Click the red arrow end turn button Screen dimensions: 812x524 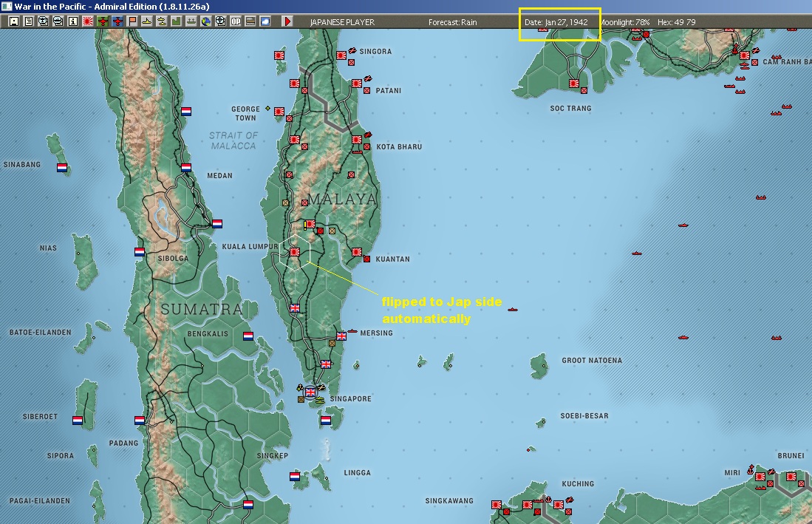point(287,21)
